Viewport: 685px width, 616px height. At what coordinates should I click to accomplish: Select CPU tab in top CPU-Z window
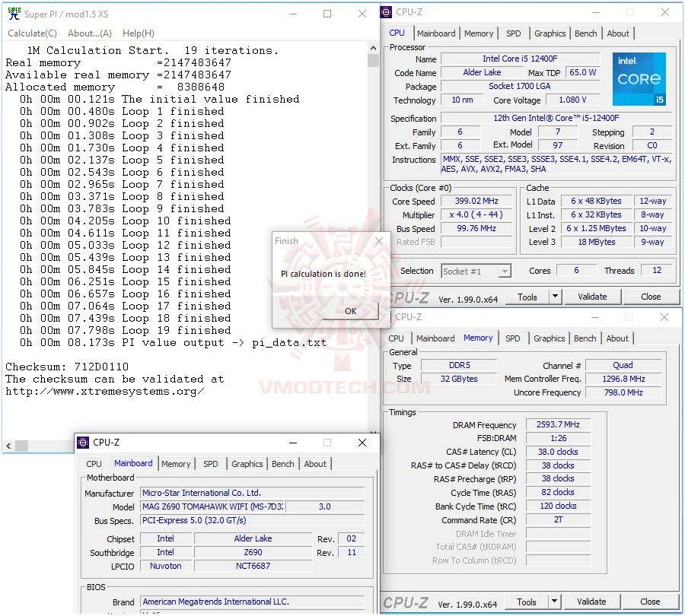[397, 33]
